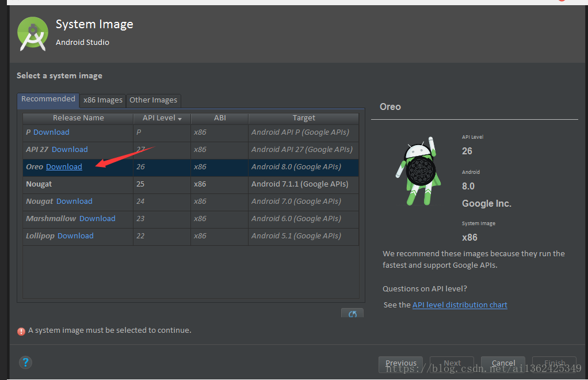588x380 pixels.
Task: Sort by API Level column arrow
Action: (180, 119)
